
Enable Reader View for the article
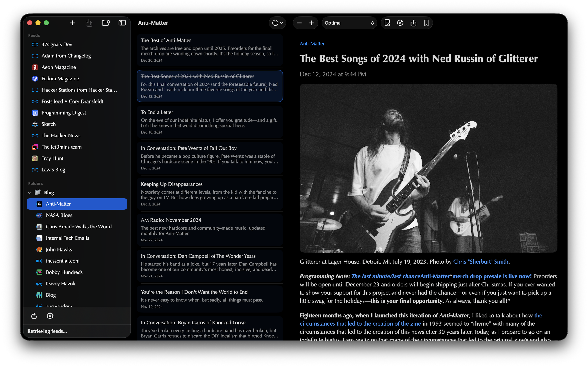click(x=387, y=23)
